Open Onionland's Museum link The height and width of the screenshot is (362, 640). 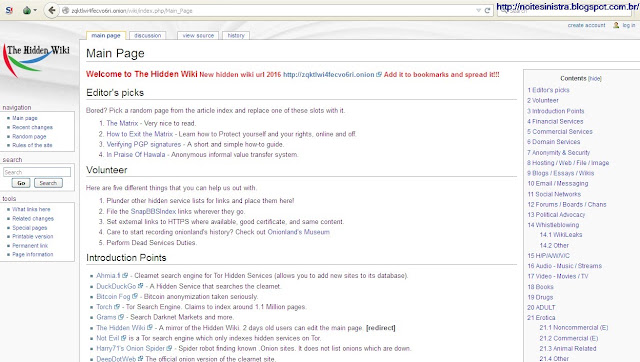click(x=298, y=232)
